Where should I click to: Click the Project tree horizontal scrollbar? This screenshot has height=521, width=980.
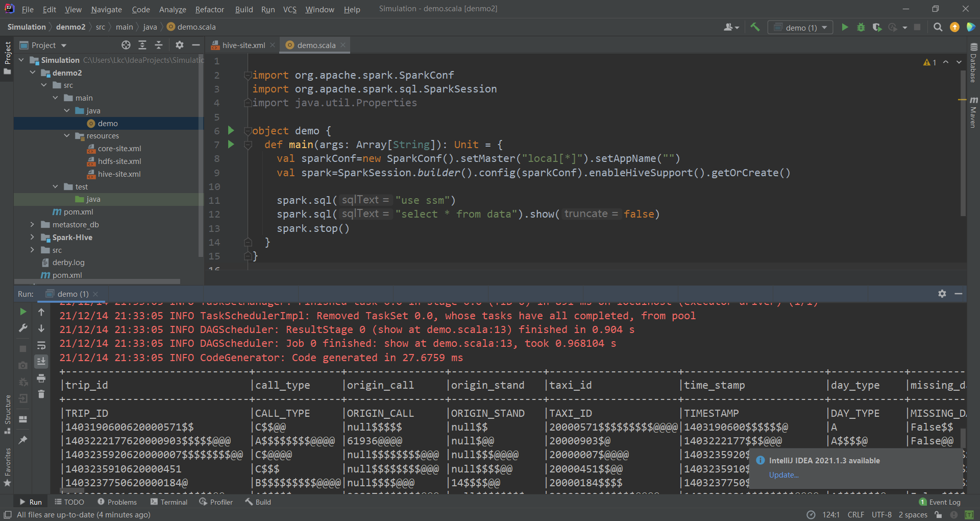click(97, 281)
